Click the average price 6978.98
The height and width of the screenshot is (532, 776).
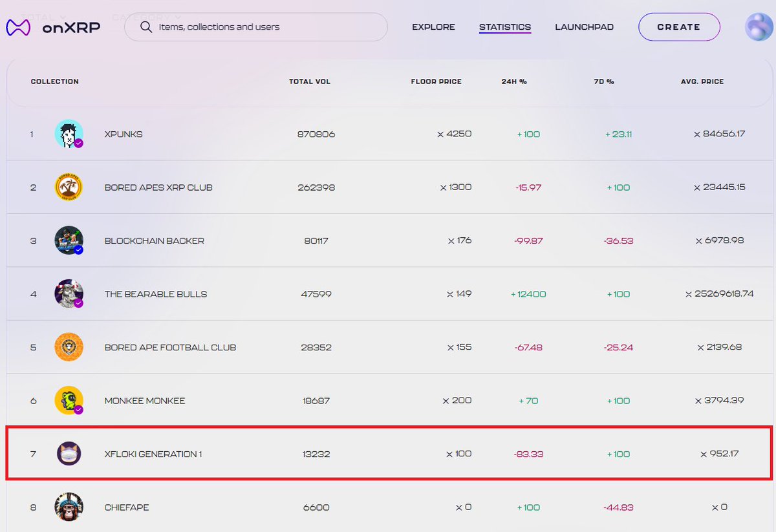pyautogui.click(x=720, y=240)
